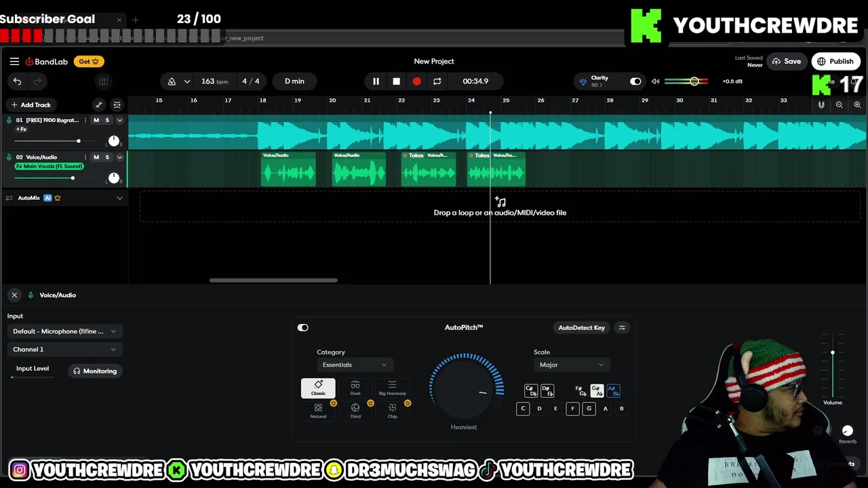This screenshot has width=868, height=488.
Task: Open the Category Essentials dropdown
Action: pos(355,365)
